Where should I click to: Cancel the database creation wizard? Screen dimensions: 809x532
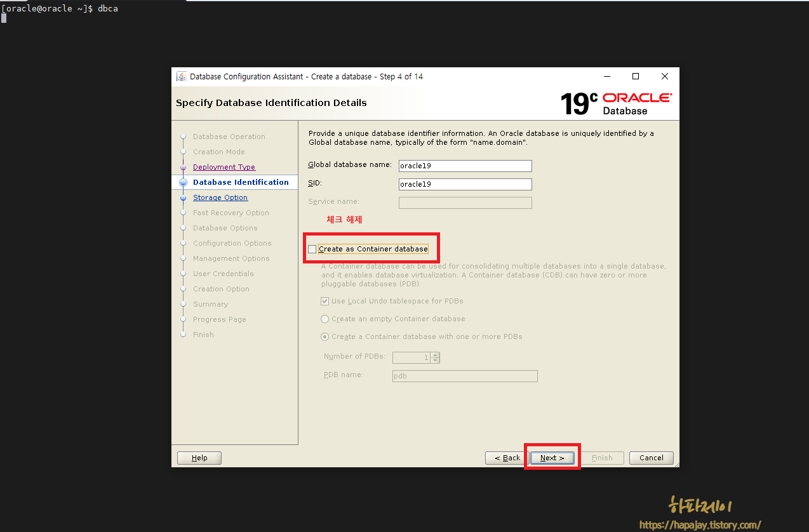coord(652,458)
